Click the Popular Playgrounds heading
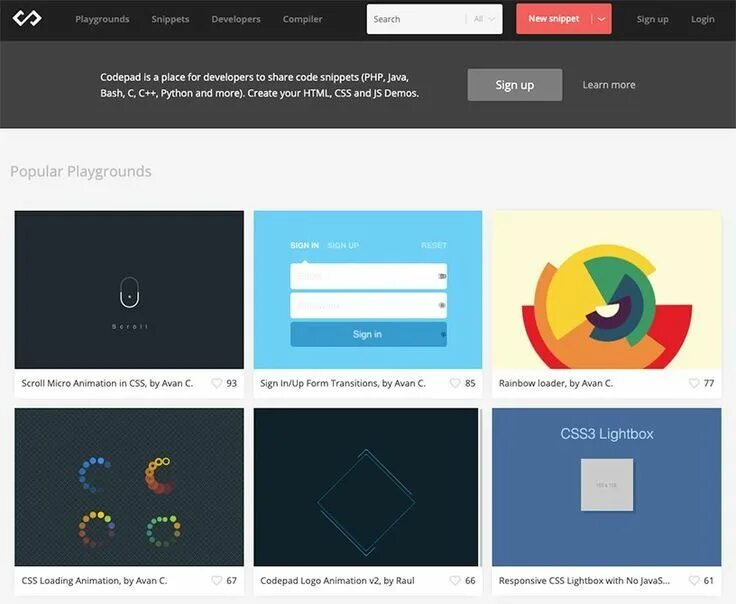The width and height of the screenshot is (736, 604). (81, 171)
